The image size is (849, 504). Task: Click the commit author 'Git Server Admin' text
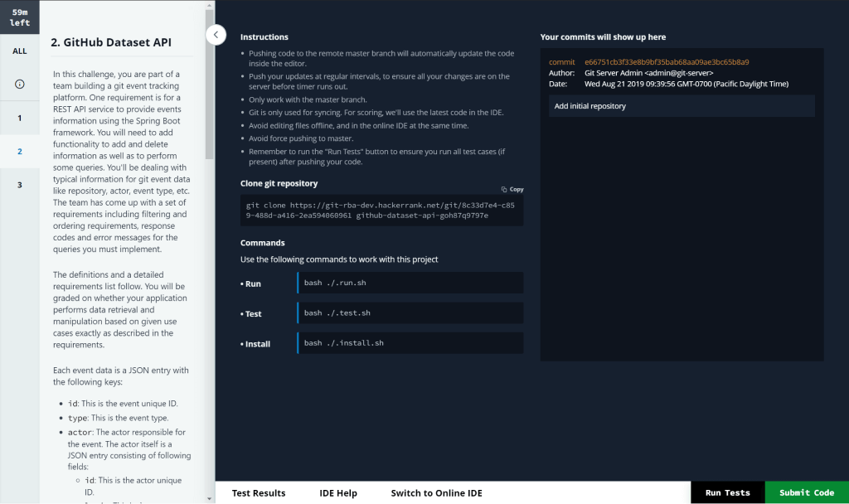click(x=648, y=73)
